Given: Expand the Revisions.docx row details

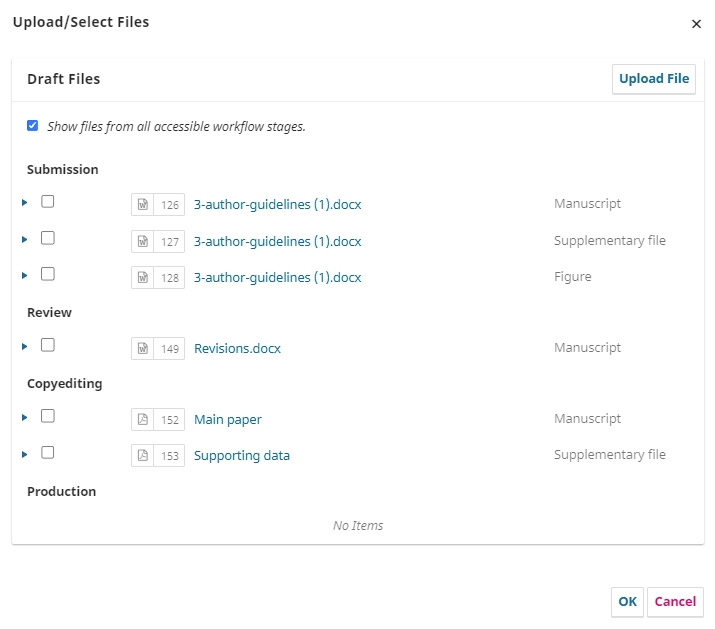Looking at the screenshot, I should point(25,346).
